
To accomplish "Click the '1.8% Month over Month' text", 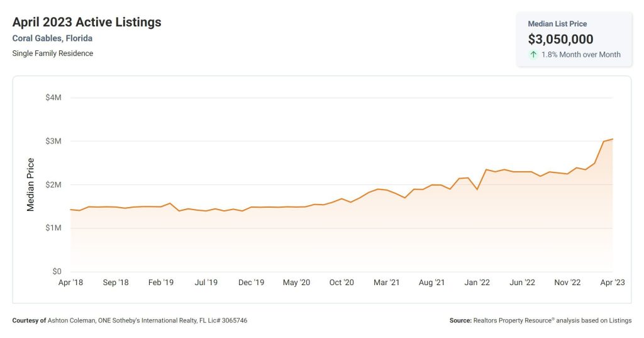I will coord(580,54).
